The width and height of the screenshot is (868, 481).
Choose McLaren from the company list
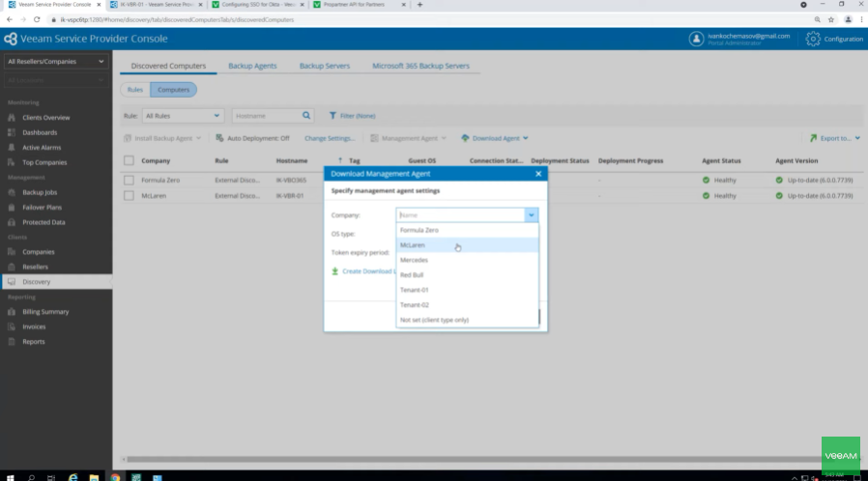tap(467, 245)
